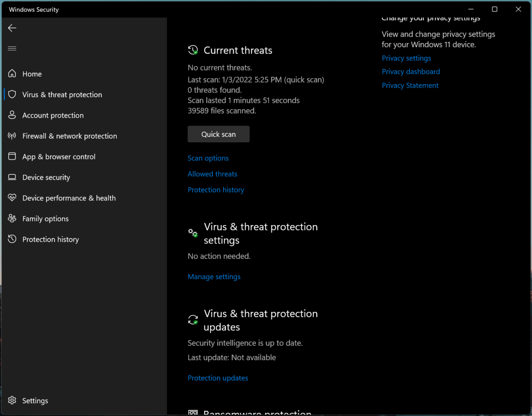Image resolution: width=532 pixels, height=416 pixels.
Task: Click the Account protection person icon
Action: [12, 115]
